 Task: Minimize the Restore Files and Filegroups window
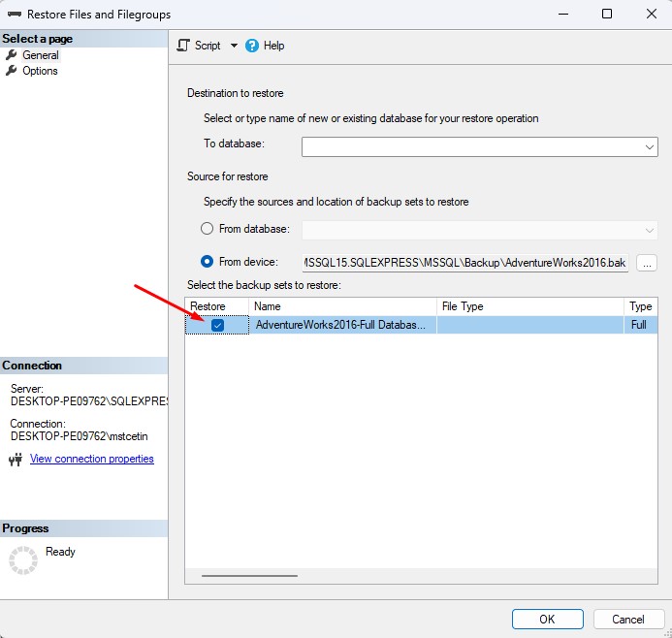coord(563,15)
